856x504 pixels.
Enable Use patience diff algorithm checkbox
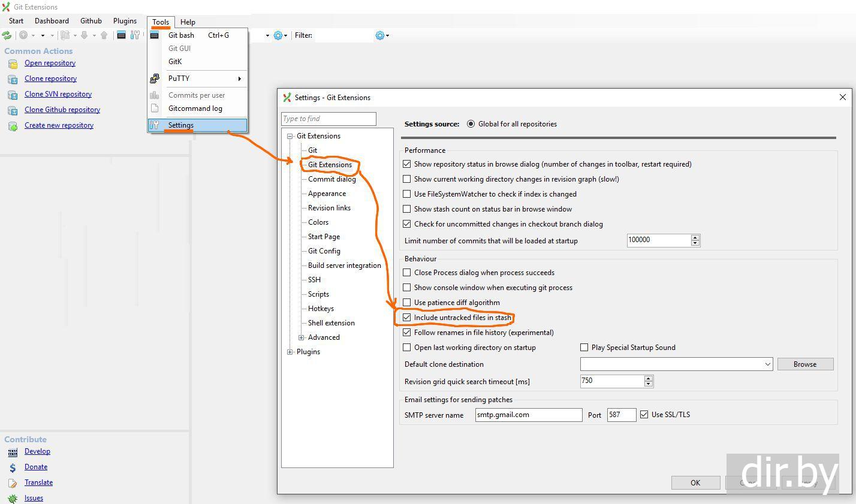pyautogui.click(x=407, y=303)
